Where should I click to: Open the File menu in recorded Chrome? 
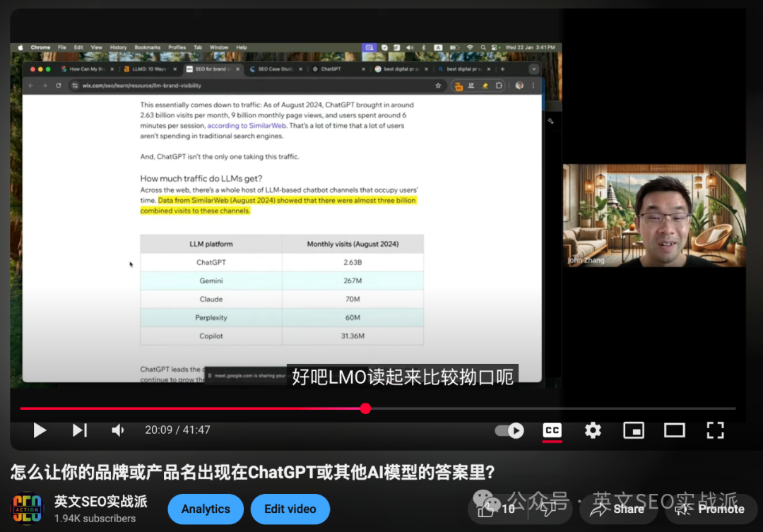(x=61, y=48)
